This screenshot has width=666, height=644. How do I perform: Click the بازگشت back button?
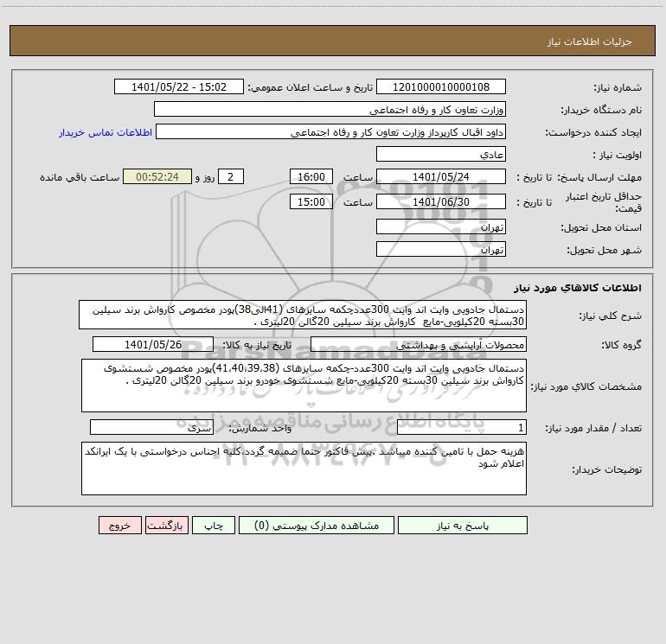(166, 525)
